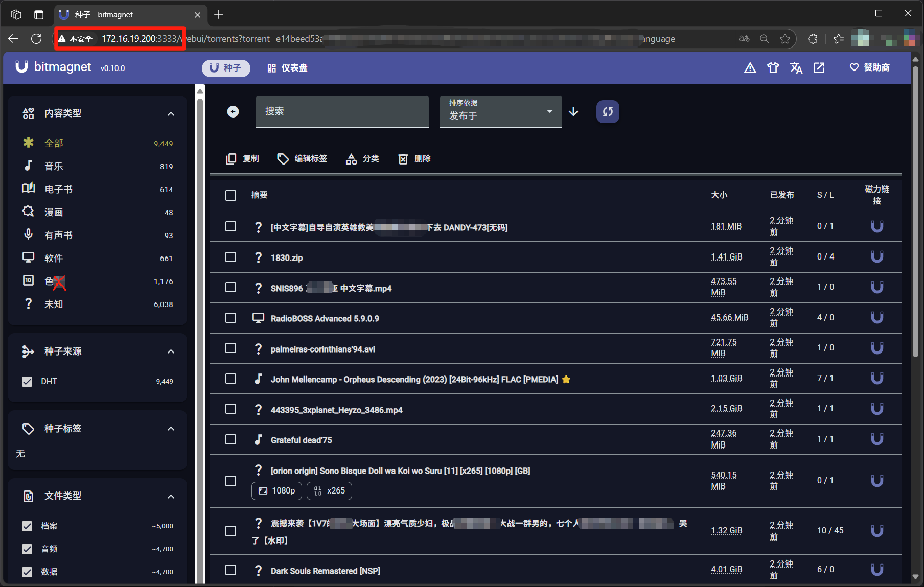
Task: Open the sort-by dropdown
Action: (x=500, y=112)
